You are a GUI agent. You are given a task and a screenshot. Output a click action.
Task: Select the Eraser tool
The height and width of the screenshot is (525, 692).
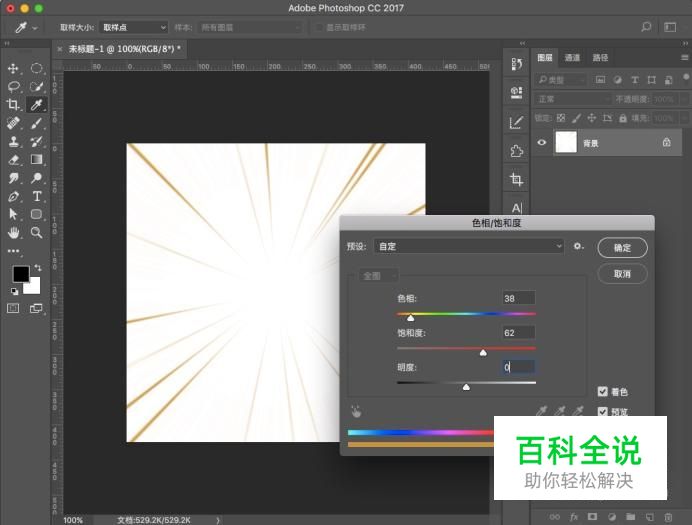point(13,159)
